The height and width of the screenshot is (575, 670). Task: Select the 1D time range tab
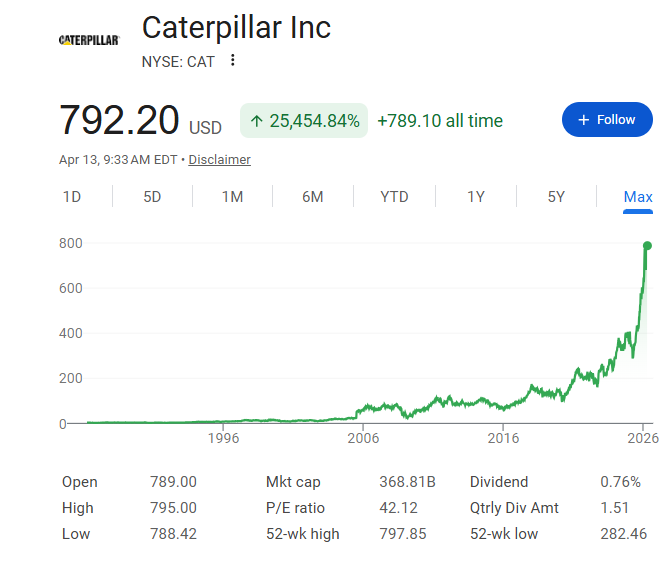pyautogui.click(x=72, y=197)
